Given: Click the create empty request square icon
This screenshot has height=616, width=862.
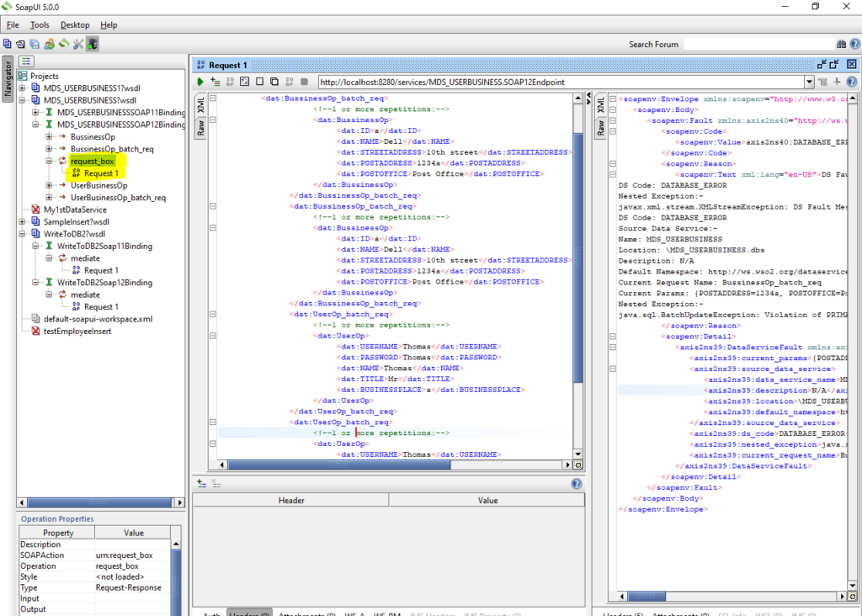Looking at the screenshot, I should click(x=259, y=82).
